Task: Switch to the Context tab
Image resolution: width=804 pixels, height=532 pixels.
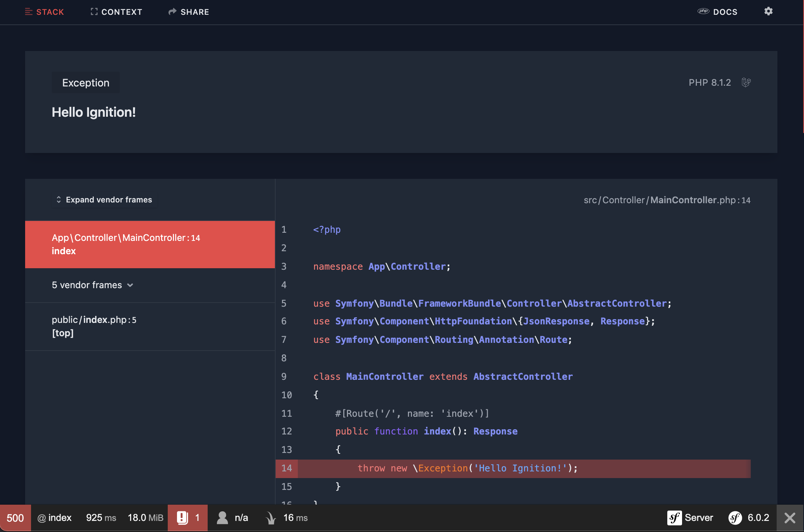Action: click(x=116, y=12)
